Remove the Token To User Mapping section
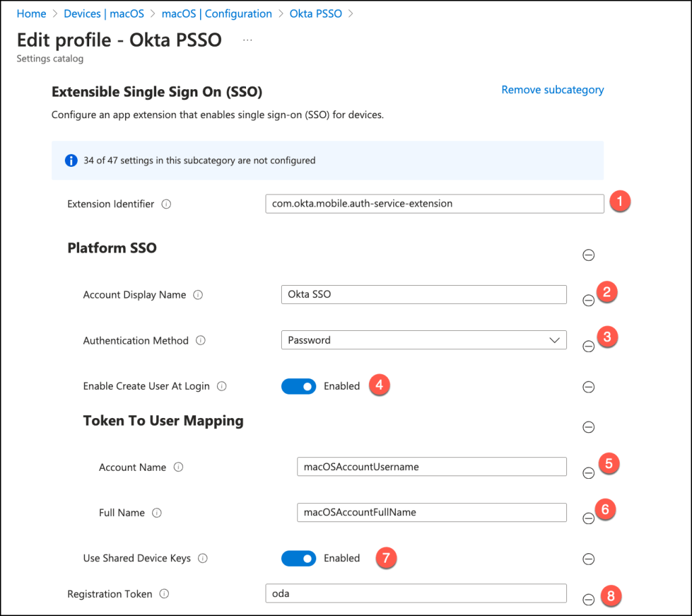692x616 pixels. click(x=589, y=427)
